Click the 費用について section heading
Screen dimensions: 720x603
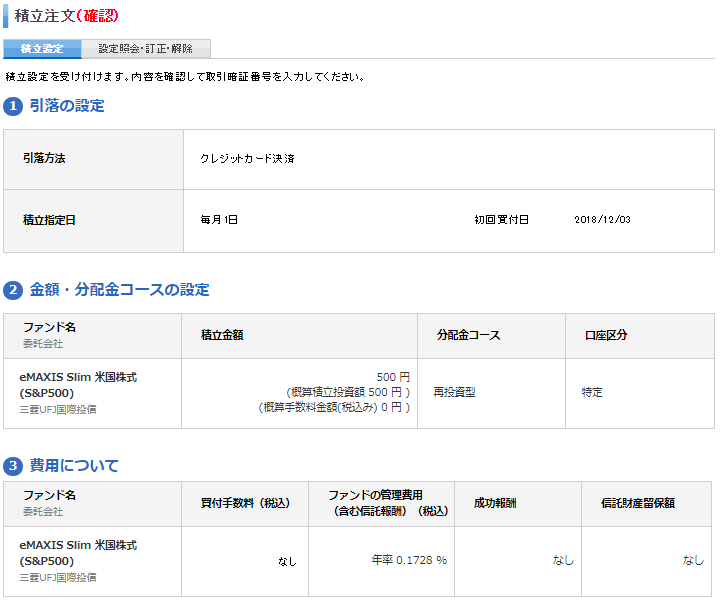click(74, 466)
